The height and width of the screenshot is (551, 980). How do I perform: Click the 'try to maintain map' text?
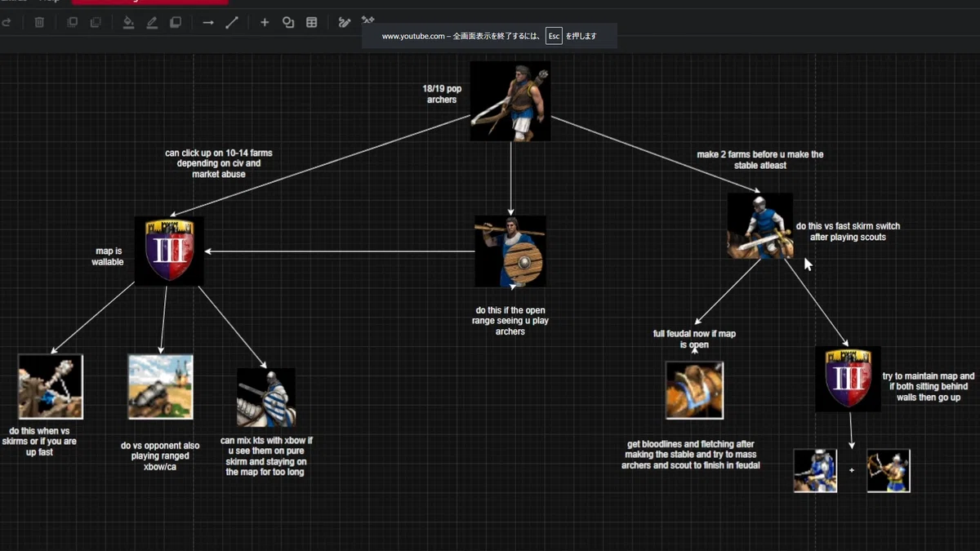pos(929,387)
